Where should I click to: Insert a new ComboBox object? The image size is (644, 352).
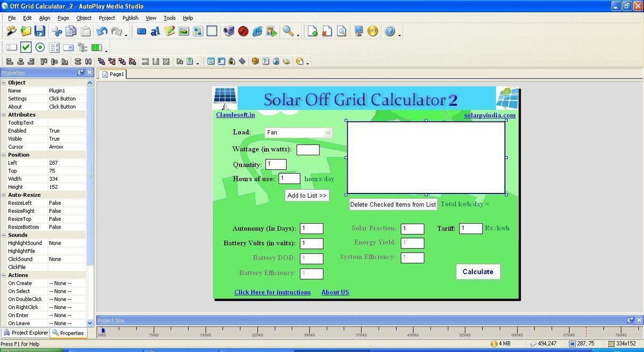click(68, 47)
